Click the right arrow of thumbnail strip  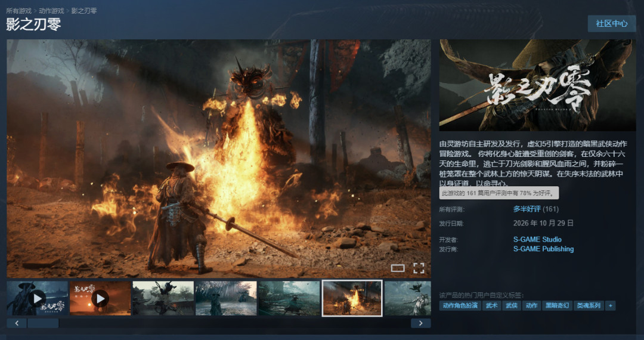click(x=420, y=323)
